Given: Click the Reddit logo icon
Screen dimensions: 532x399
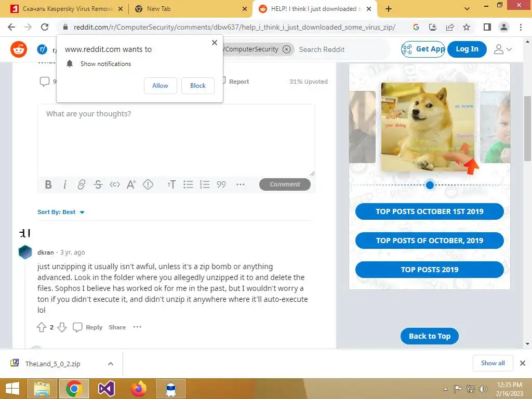Looking at the screenshot, I should pyautogui.click(x=18, y=49).
